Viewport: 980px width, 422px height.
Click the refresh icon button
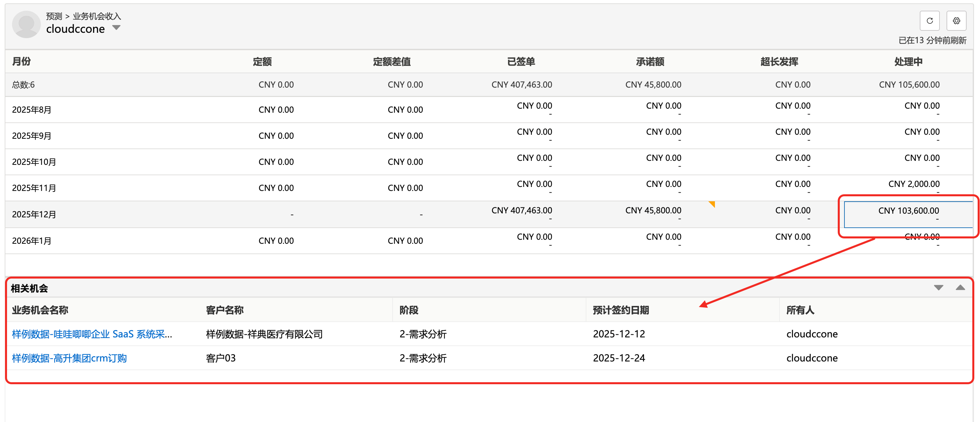(929, 21)
